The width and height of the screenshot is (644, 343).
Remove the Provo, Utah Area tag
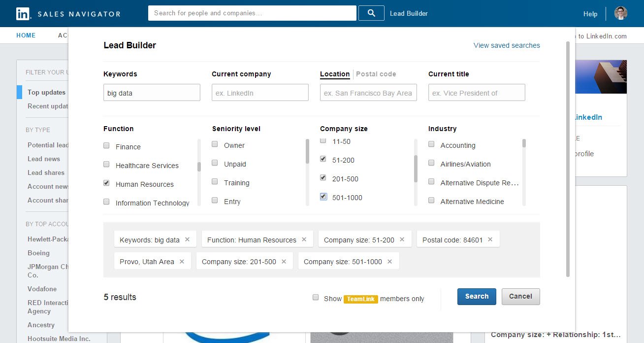tap(182, 261)
